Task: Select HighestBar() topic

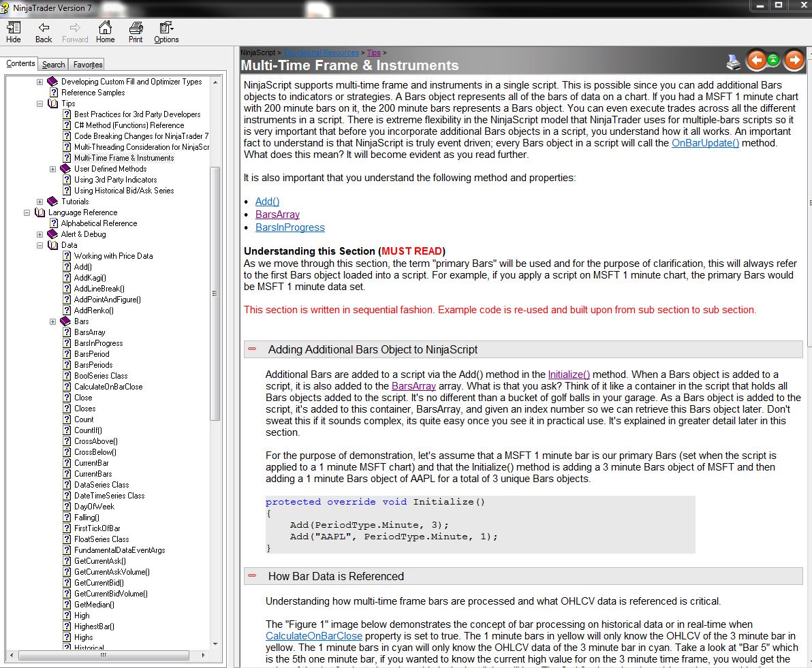Action: (x=94, y=626)
